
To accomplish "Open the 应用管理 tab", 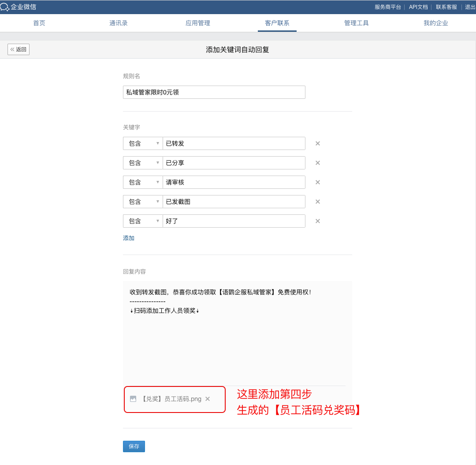I will (198, 23).
